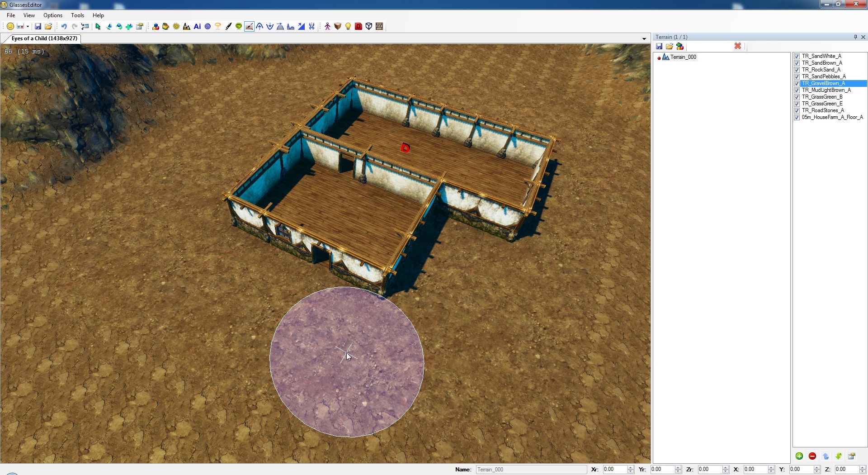Click red minus remove texture layer button
This screenshot has height=475, width=868.
pyautogui.click(x=812, y=456)
